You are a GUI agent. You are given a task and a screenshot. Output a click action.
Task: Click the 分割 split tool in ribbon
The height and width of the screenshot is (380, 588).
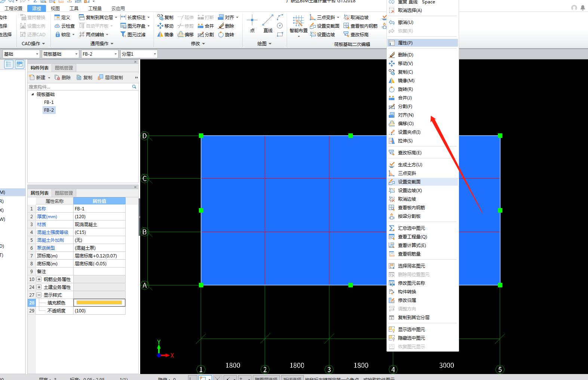click(x=206, y=34)
